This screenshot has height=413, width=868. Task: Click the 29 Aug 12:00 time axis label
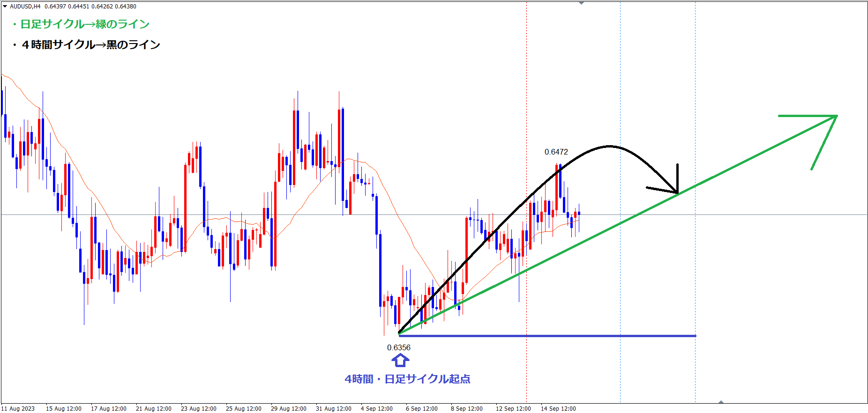pyautogui.click(x=288, y=408)
